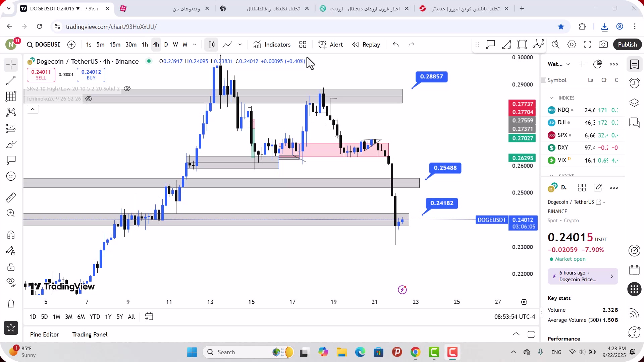Select the trend line drawing tool
The height and width of the screenshot is (362, 644).
click(11, 81)
